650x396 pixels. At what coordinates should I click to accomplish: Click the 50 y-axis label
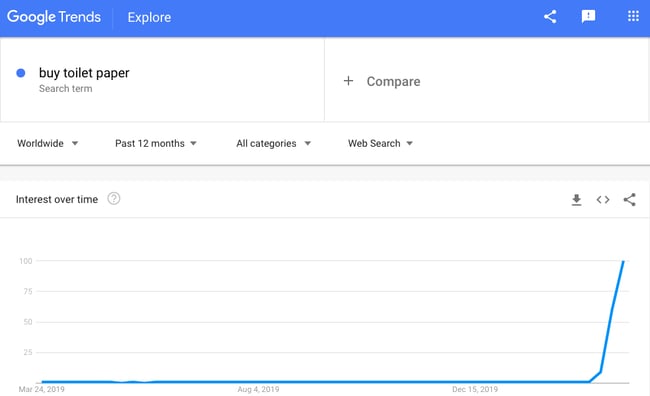click(x=28, y=322)
